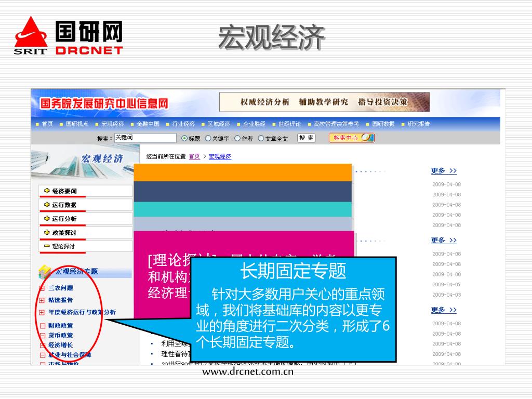The image size is (532, 399).
Task: Click the second 更多 >> link
Action: tap(444, 240)
